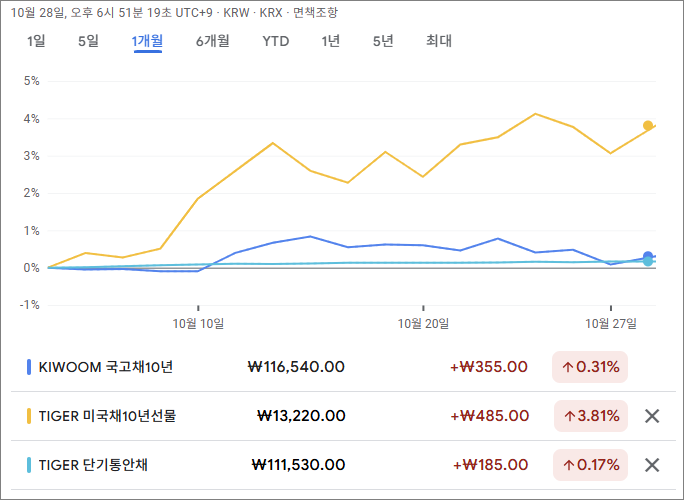Open TIGER 단기통안채 stock name

click(93, 465)
